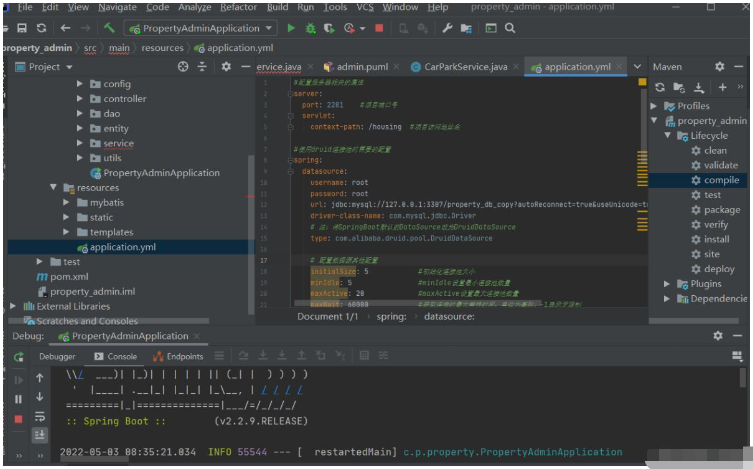Screen dimensions: 753x469
Task: Expand the mybatis folder
Action: 66,203
